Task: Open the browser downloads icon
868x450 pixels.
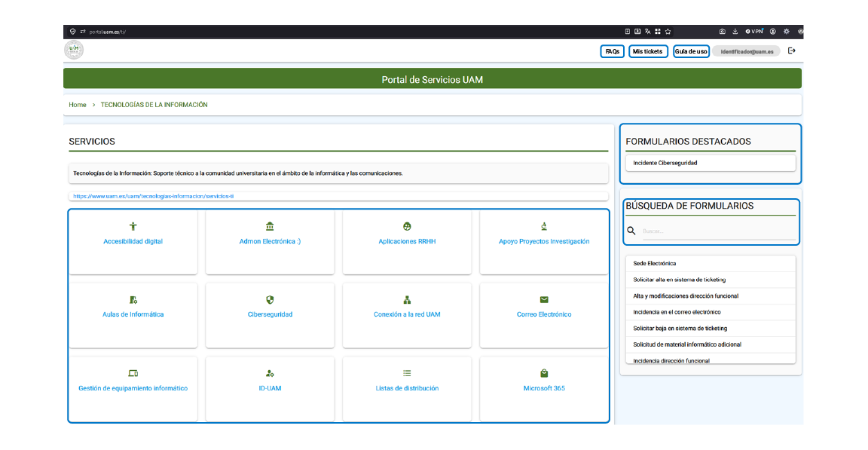Action: pos(735,32)
